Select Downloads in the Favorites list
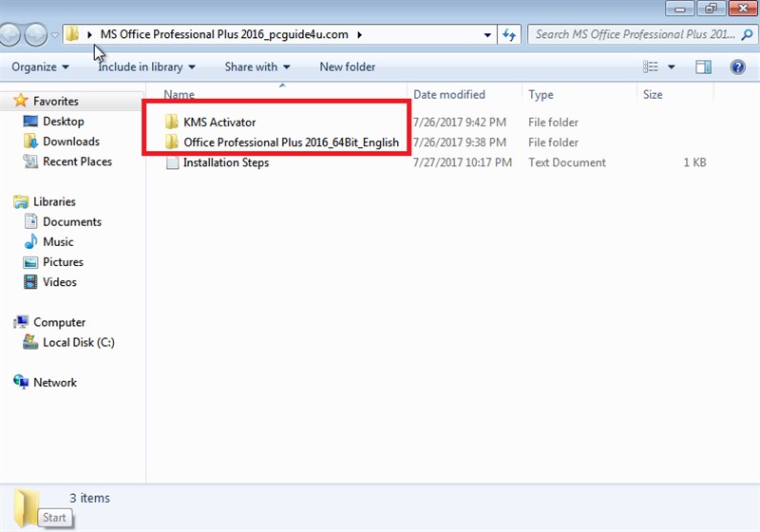 pyautogui.click(x=70, y=142)
